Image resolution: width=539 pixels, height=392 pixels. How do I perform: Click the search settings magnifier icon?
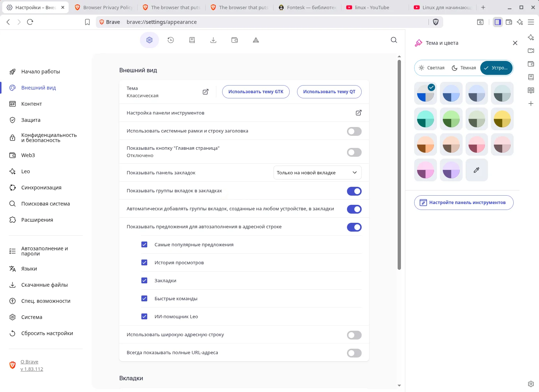pos(394,40)
